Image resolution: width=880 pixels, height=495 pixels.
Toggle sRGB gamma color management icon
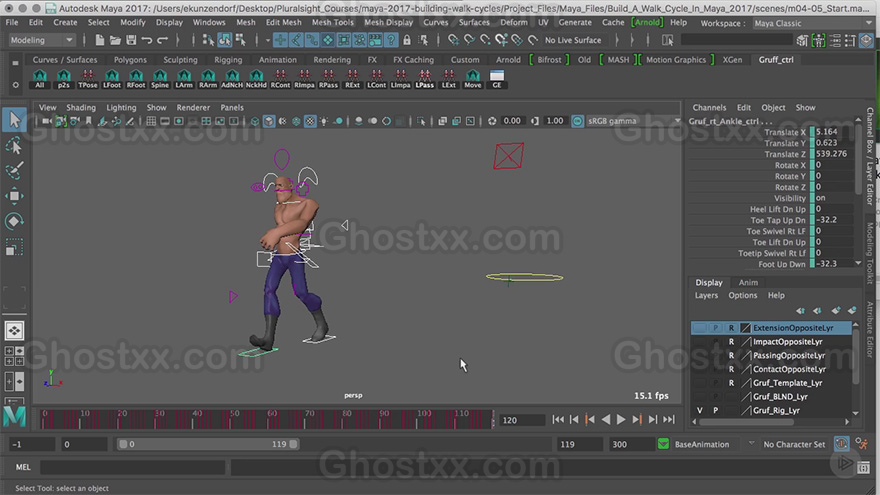point(577,121)
